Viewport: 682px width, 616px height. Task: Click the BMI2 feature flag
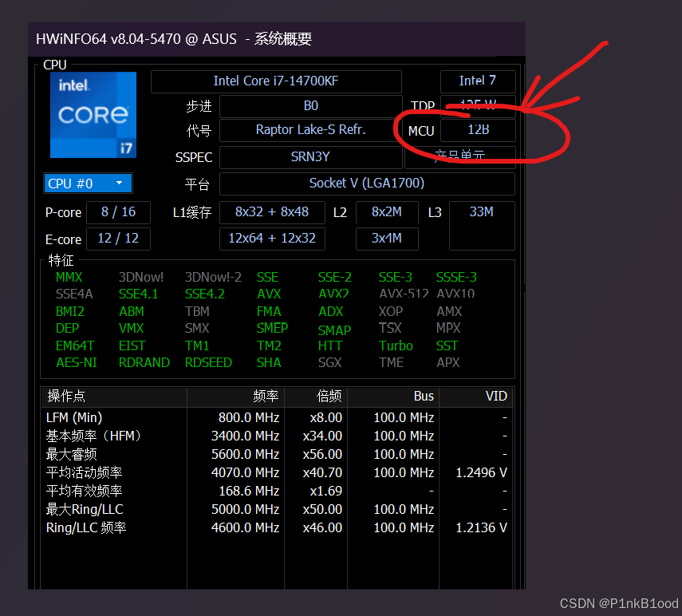pos(69,311)
